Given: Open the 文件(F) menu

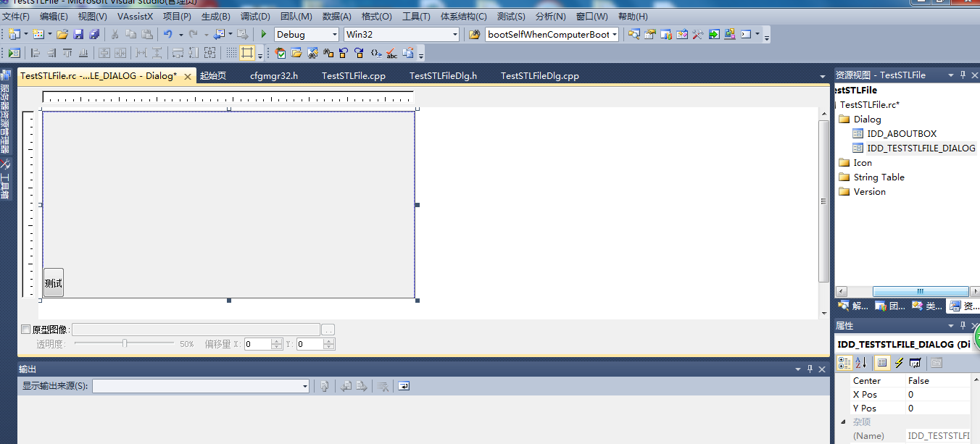Looking at the screenshot, I should point(17,16).
